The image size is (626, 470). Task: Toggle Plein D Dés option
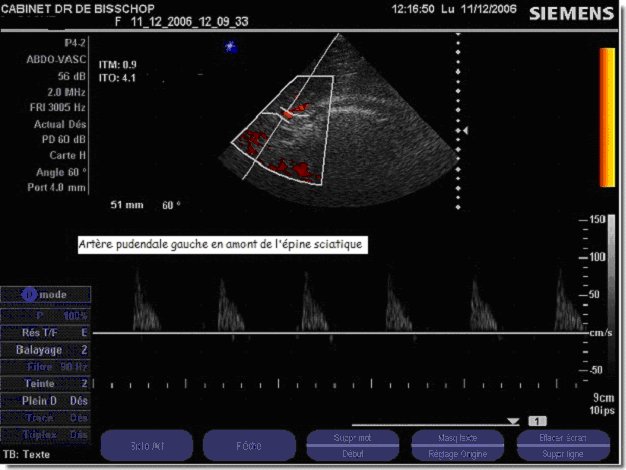[46, 401]
